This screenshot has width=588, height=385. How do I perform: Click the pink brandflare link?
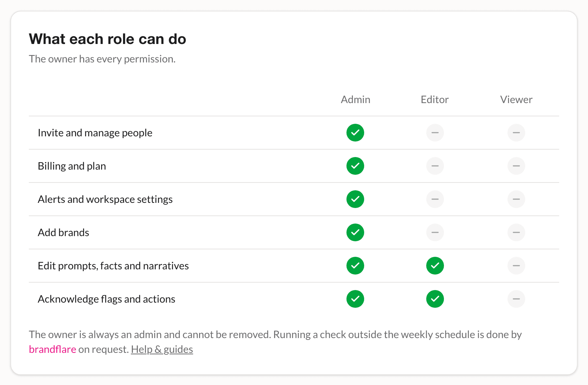52,350
